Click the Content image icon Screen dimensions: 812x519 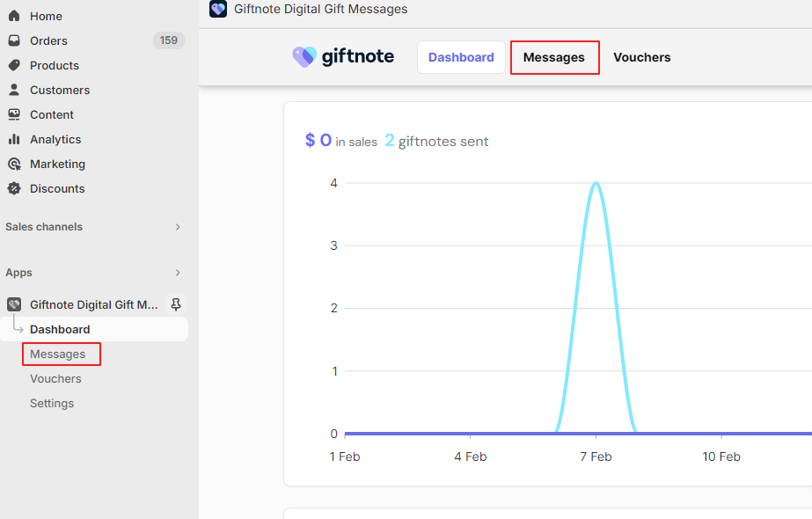[x=14, y=114]
